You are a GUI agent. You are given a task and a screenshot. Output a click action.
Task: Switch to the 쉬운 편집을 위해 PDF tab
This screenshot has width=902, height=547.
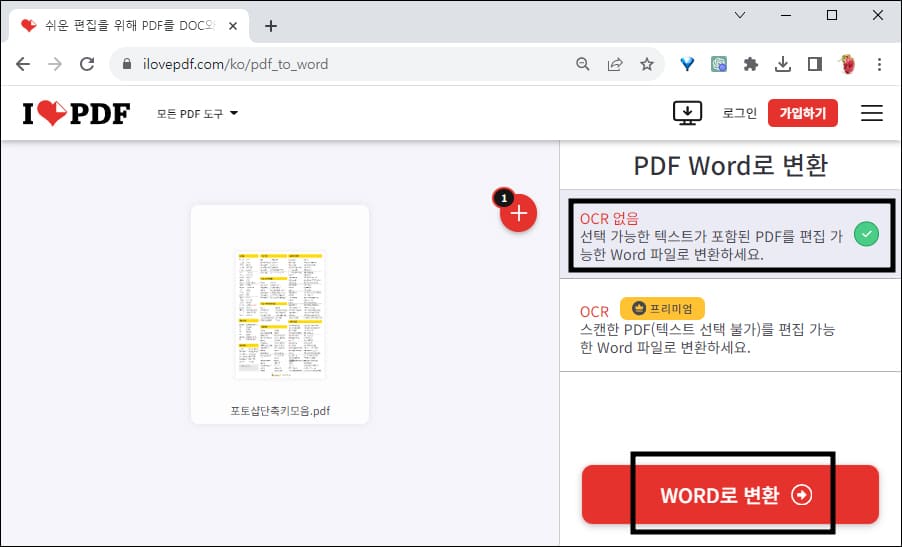point(129,26)
